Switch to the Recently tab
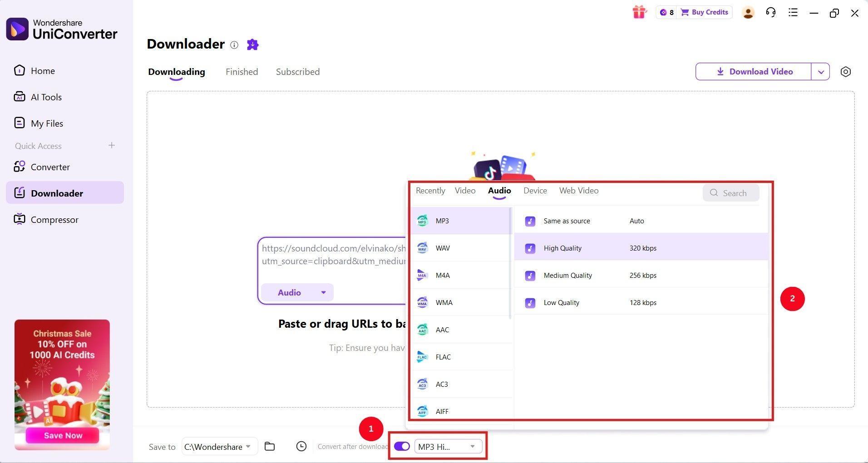This screenshot has height=463, width=868. [430, 191]
